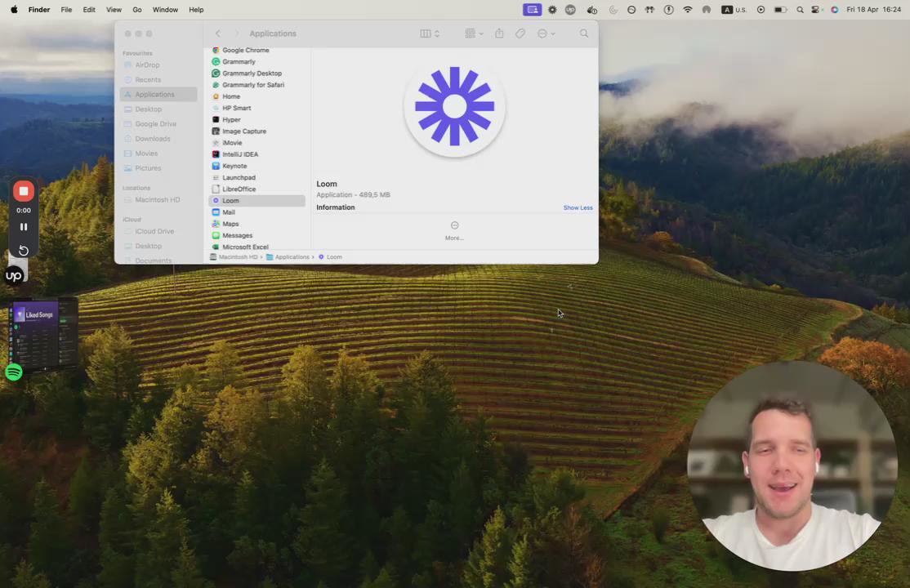910x588 pixels.
Task: Select Google Chrome in the app list
Action: click(256, 51)
